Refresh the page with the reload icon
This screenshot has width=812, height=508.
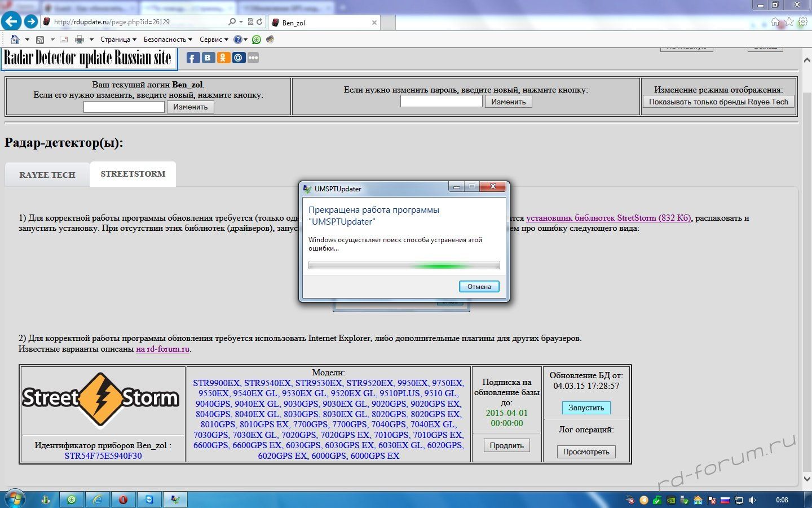pyautogui.click(x=259, y=22)
